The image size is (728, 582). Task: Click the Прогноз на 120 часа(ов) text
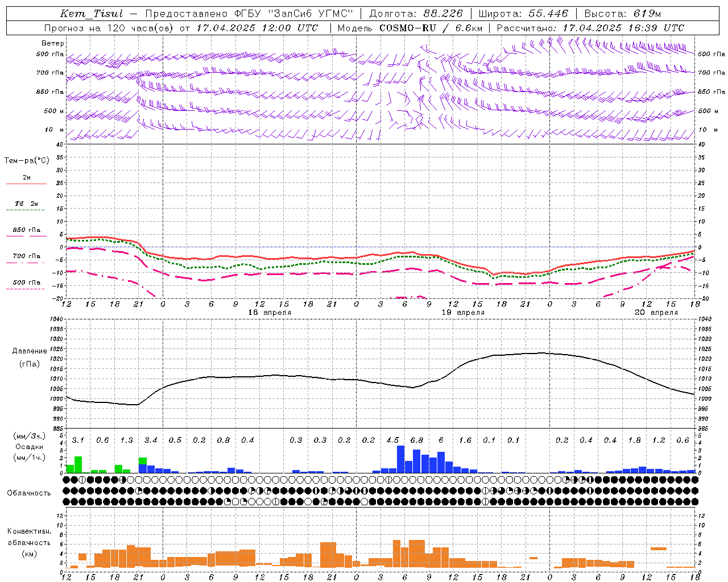tap(110, 28)
